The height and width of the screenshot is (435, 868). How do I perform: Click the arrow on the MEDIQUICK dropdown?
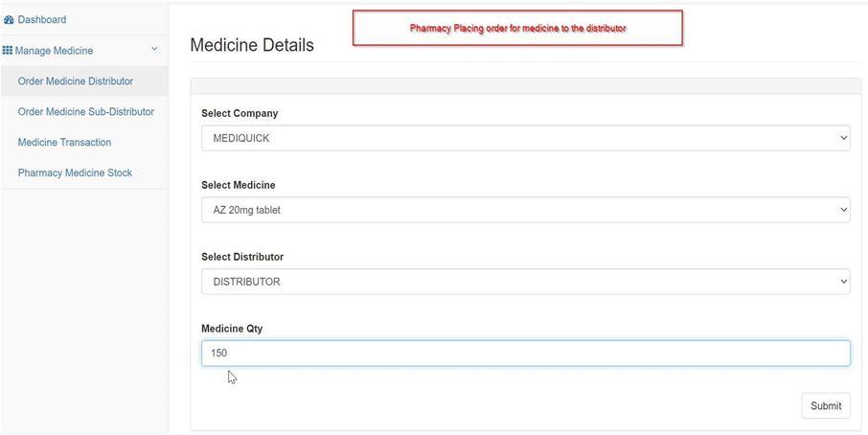[843, 138]
